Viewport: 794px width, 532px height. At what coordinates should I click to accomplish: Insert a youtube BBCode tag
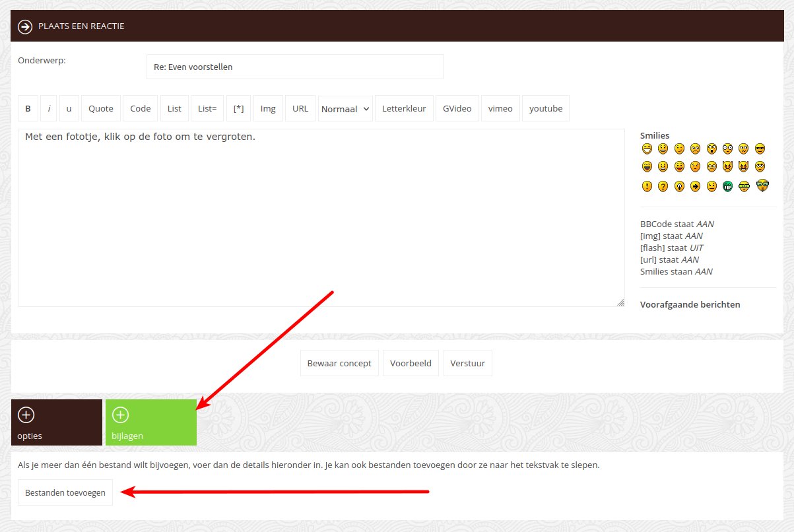545,109
